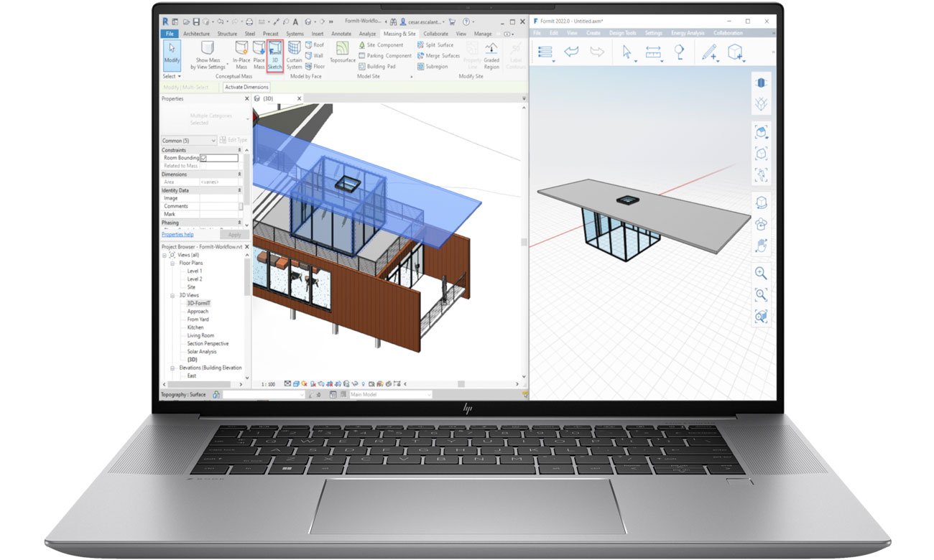Collapse Floor Plans tree node

[x=172, y=263]
